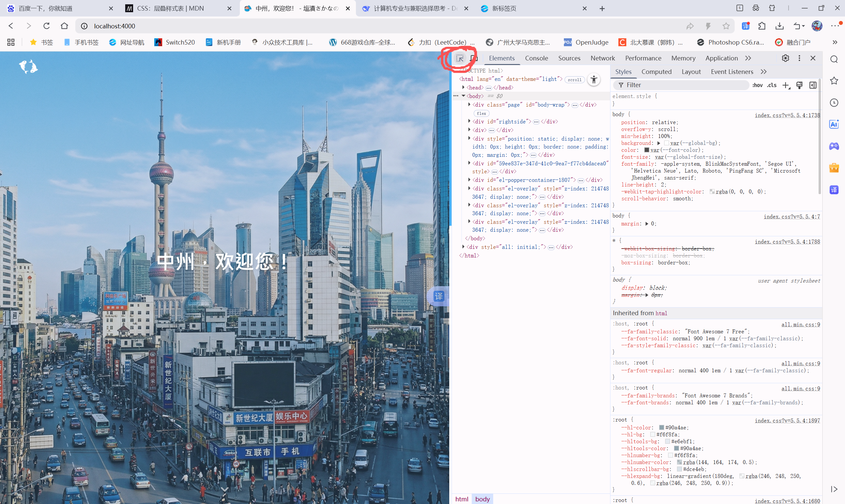Toggle computed styles sidebar pane icon
Screen dimensions: 845x504
coord(813,85)
